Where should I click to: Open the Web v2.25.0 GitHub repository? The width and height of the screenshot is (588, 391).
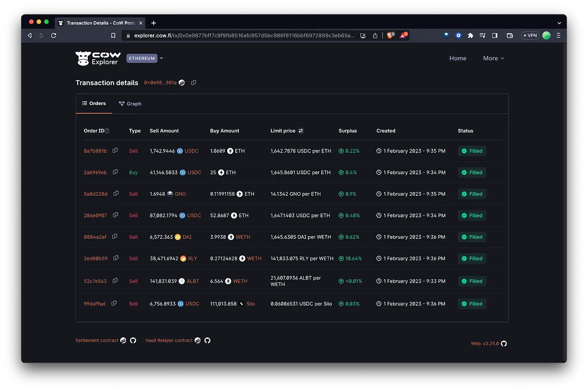click(x=504, y=343)
